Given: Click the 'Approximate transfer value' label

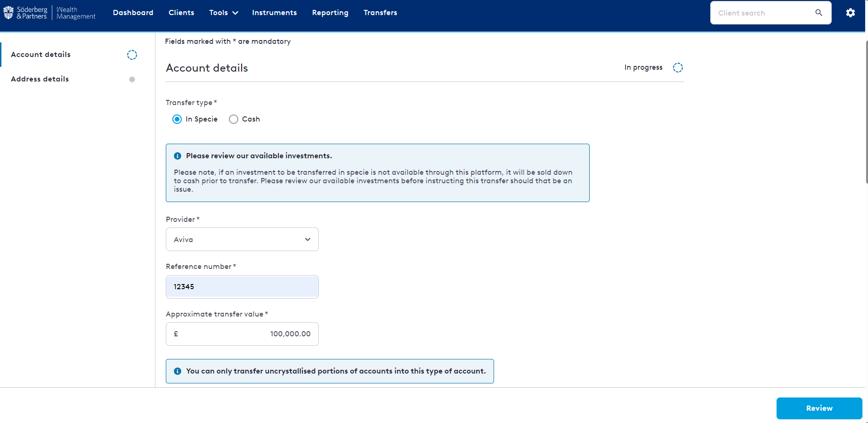Looking at the screenshot, I should click(x=217, y=314).
